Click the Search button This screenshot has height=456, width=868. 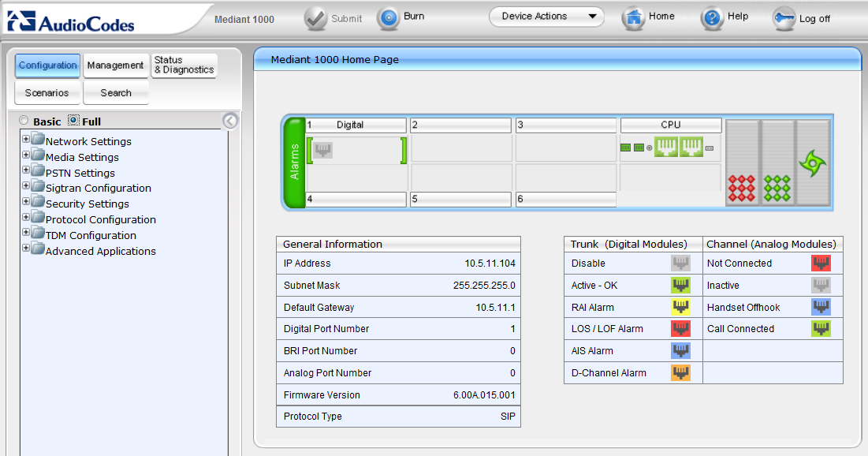(115, 93)
